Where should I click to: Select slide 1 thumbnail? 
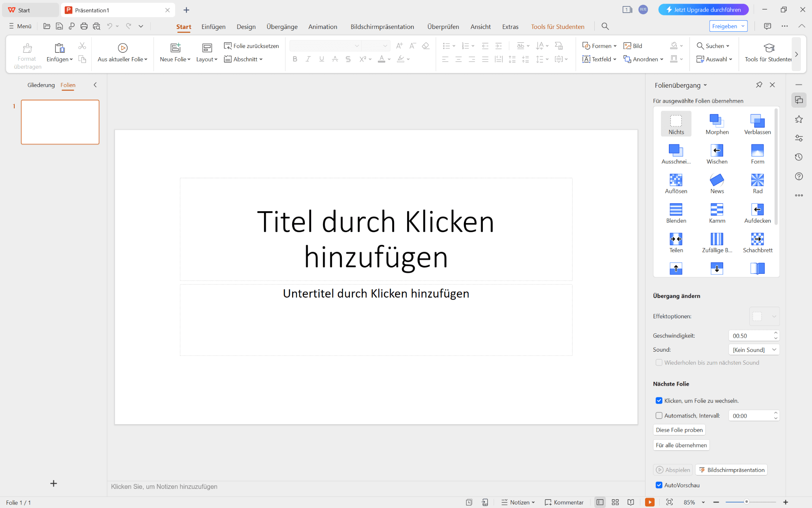(60, 122)
